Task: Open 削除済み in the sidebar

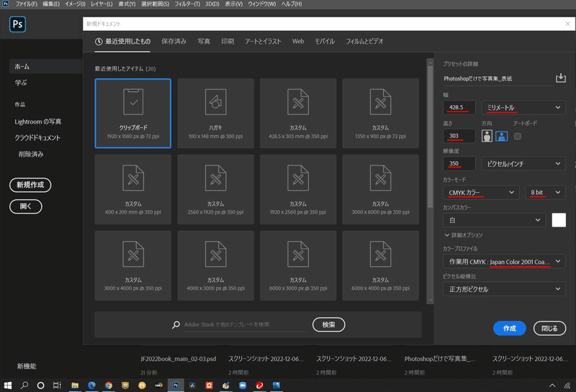Action: coord(31,154)
